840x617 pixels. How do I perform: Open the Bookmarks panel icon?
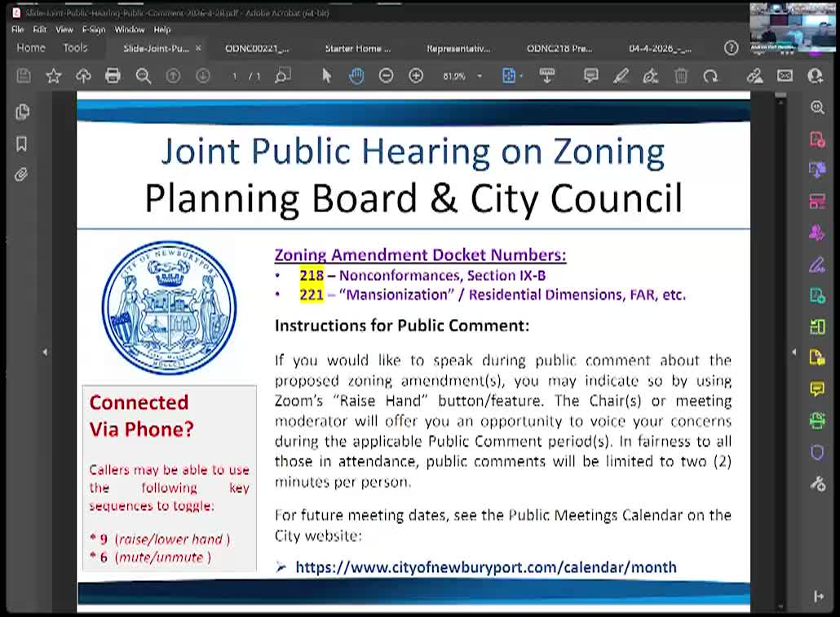(x=21, y=144)
